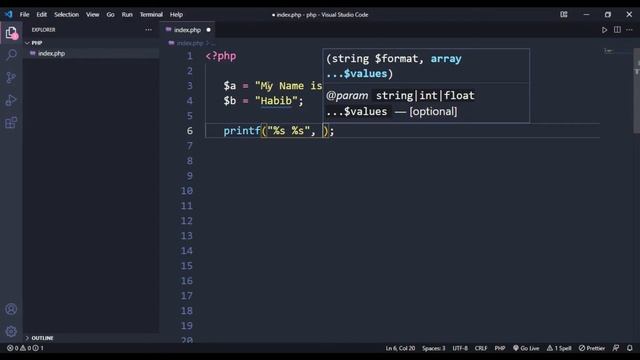Screen dimensions: 640x360
Task: Click the $a variable on line 3
Action: tap(229, 86)
